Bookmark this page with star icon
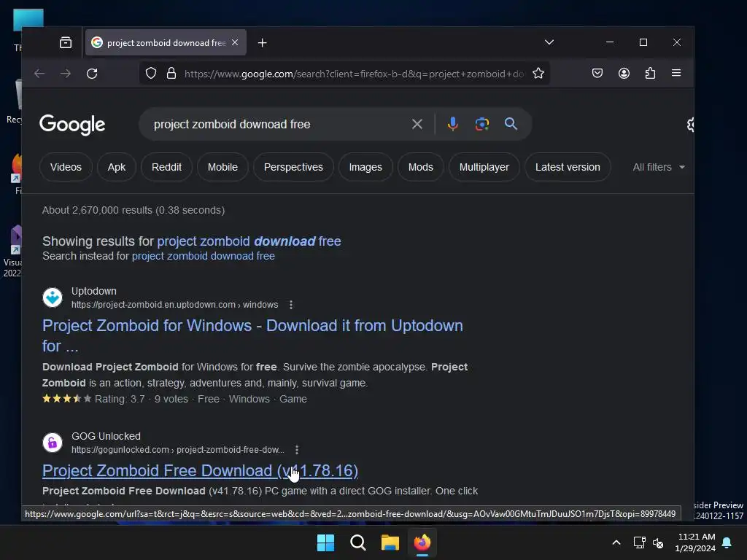747x560 pixels. pyautogui.click(x=538, y=74)
